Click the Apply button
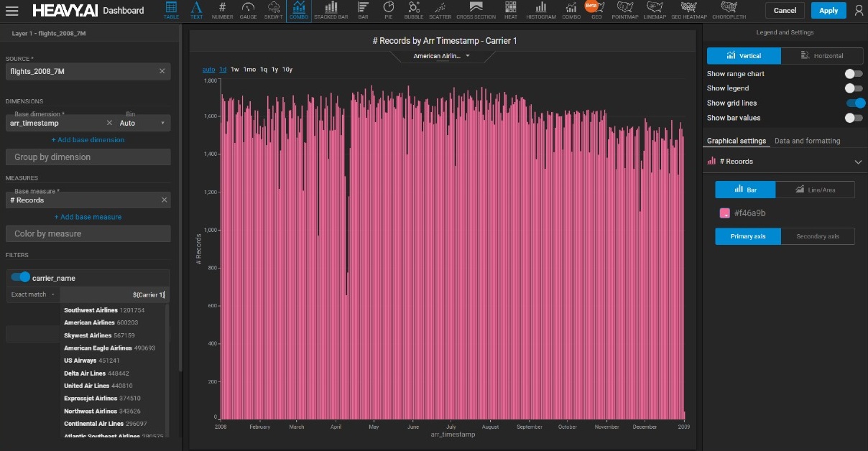The image size is (868, 451). [x=828, y=11]
